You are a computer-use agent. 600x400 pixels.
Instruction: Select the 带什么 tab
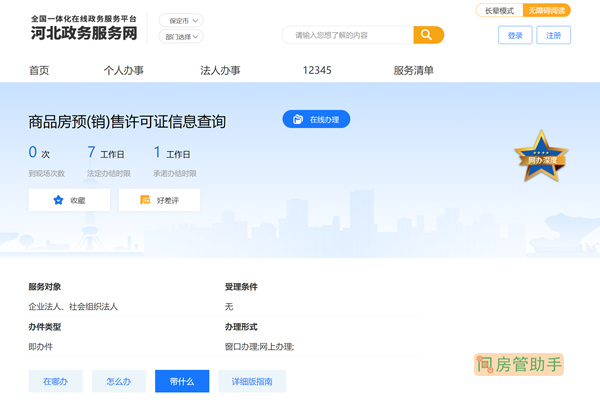tap(182, 381)
